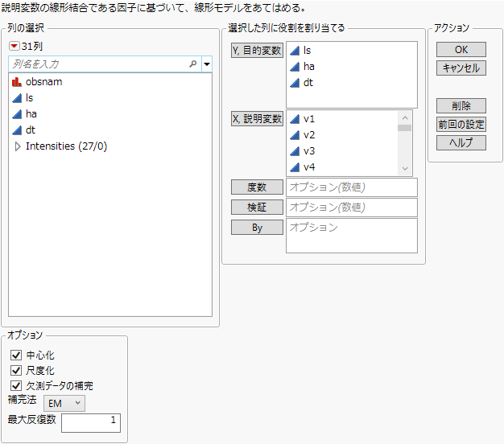504x444 pixels.
Task: Open the 補完法 EM dropdown
Action: tap(64, 403)
